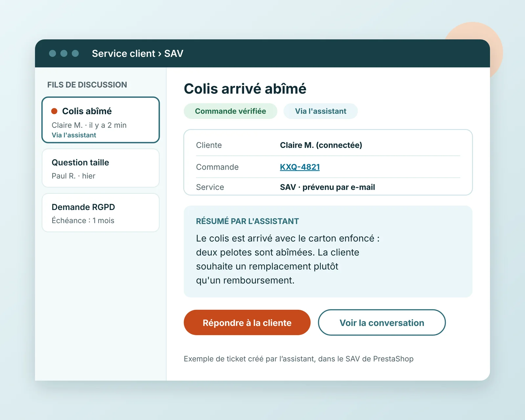
Task: Open the Colis abîmé discussion thread
Action: (100, 120)
